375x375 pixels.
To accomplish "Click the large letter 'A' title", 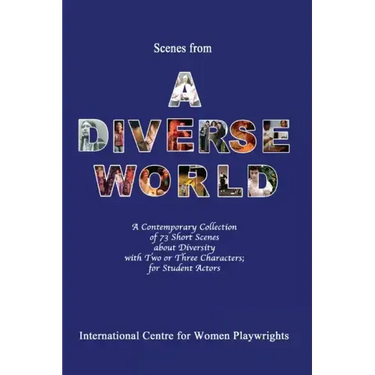I will click(185, 89).
